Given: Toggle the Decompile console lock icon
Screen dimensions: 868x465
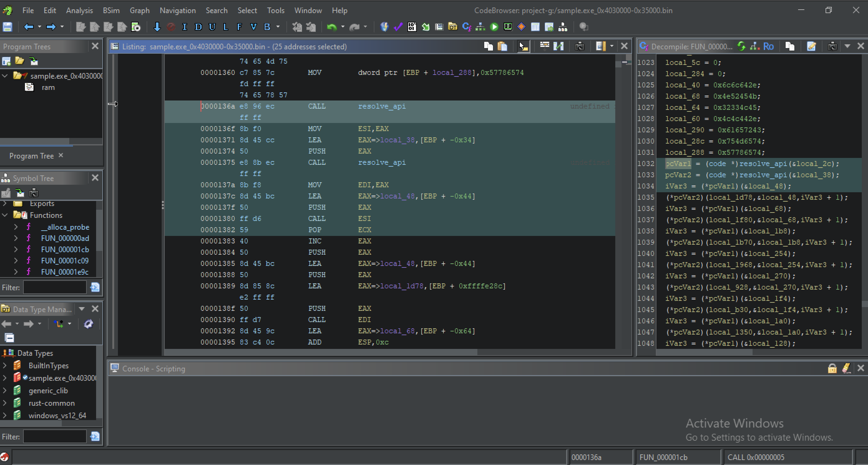Looking at the screenshot, I should pyautogui.click(x=832, y=368).
